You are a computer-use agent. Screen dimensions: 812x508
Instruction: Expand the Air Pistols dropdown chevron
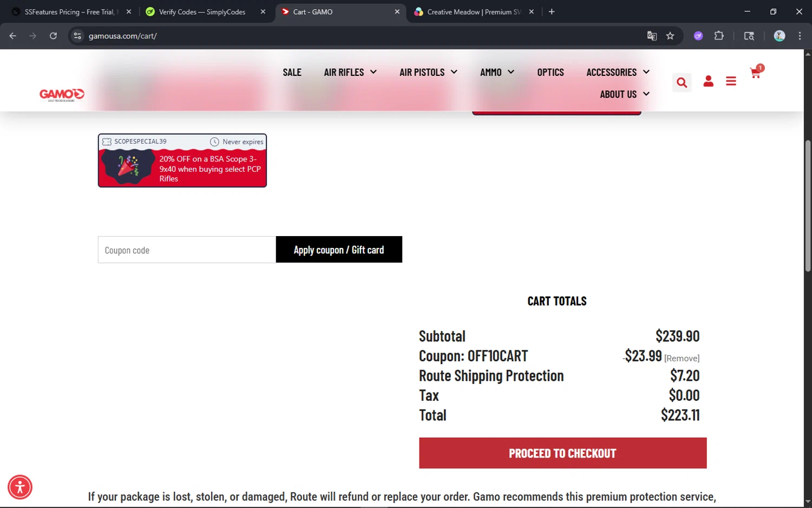[454, 71]
